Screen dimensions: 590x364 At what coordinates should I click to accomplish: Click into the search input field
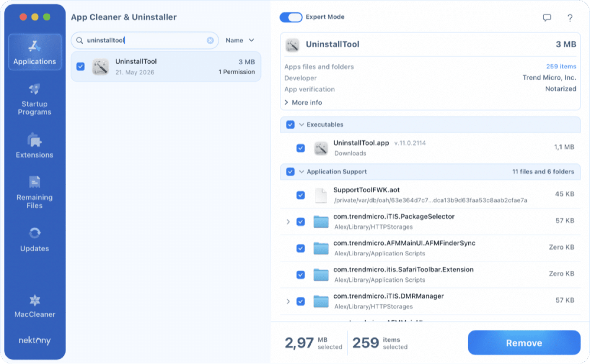[145, 40]
